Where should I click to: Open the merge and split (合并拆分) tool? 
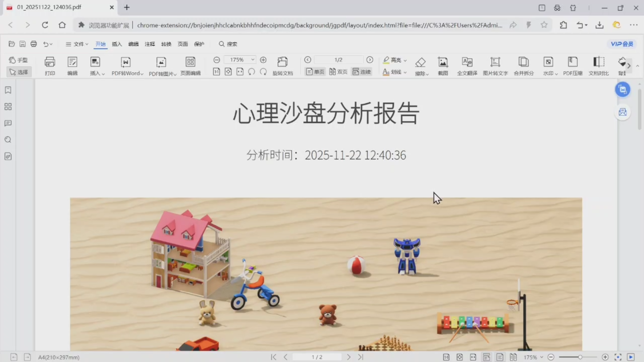523,62
